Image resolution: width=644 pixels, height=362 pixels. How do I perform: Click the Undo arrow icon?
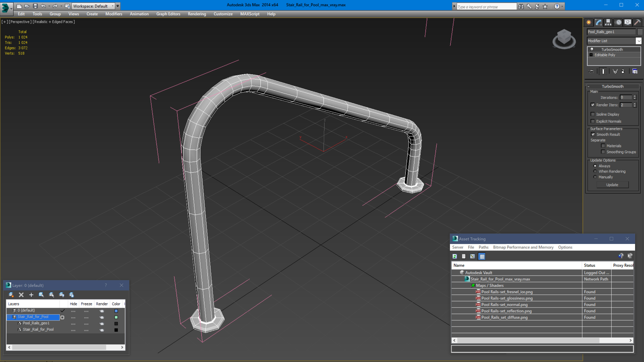click(x=43, y=6)
